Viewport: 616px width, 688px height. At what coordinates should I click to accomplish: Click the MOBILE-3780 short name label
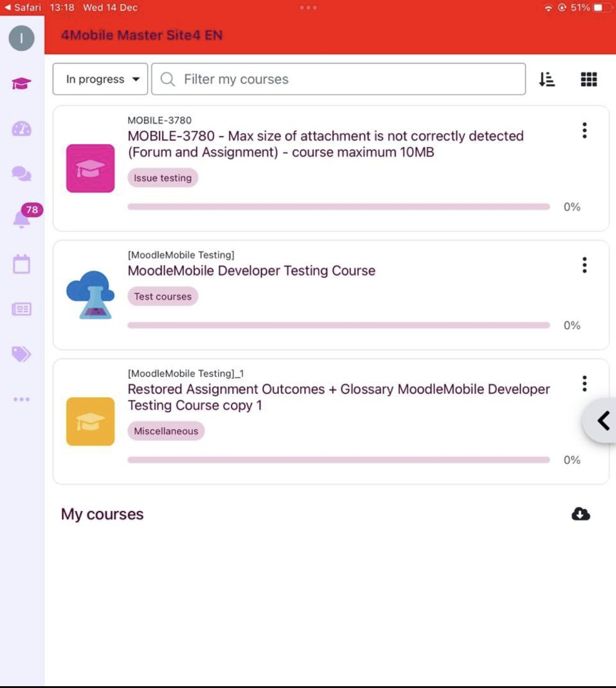tap(160, 120)
